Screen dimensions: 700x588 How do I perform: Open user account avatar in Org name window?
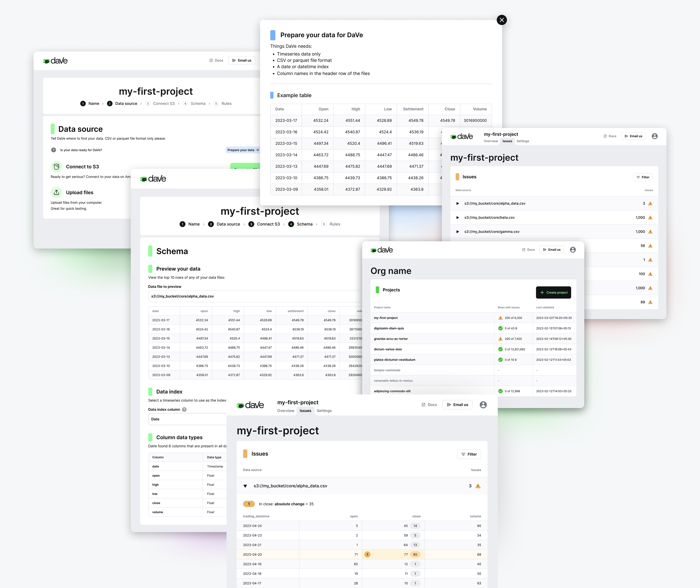pos(573,250)
